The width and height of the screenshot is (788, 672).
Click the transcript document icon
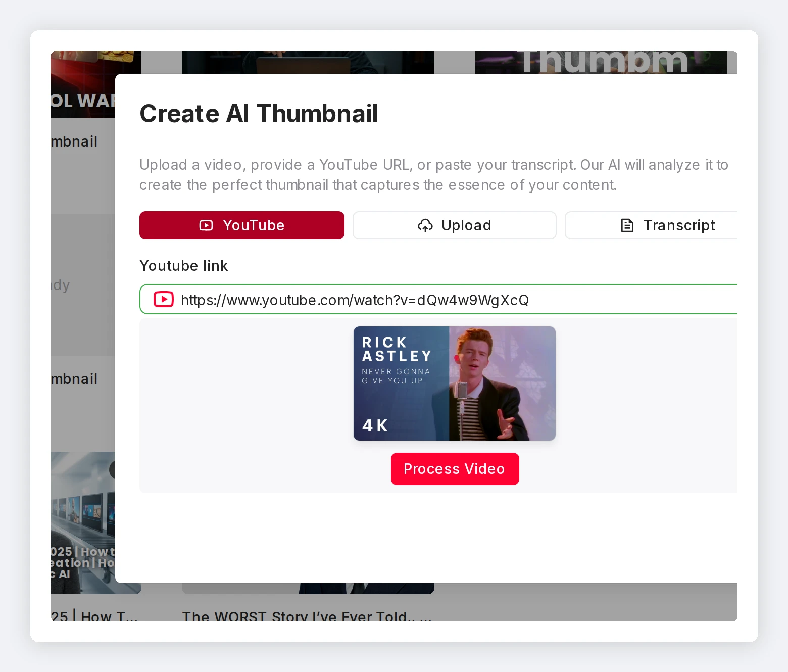pos(627,225)
